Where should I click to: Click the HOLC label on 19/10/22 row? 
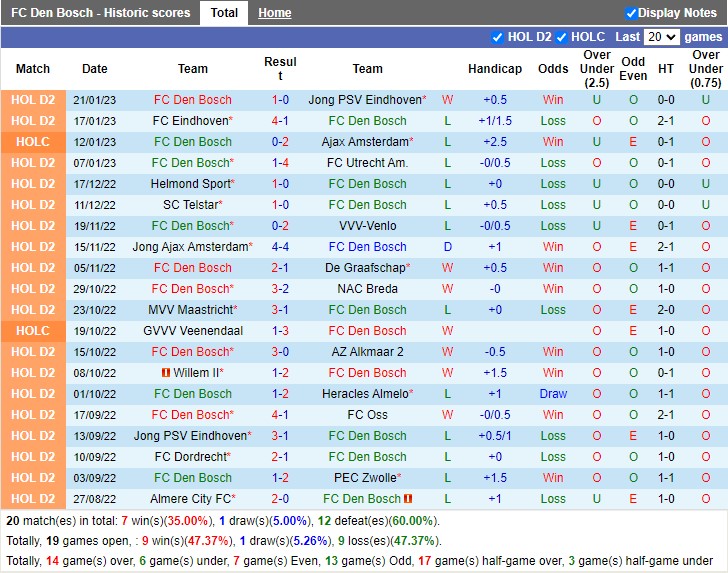(33, 331)
